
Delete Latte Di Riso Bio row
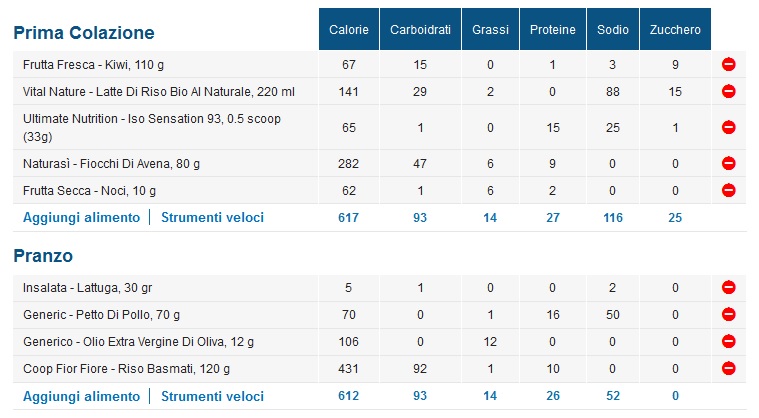coord(729,91)
